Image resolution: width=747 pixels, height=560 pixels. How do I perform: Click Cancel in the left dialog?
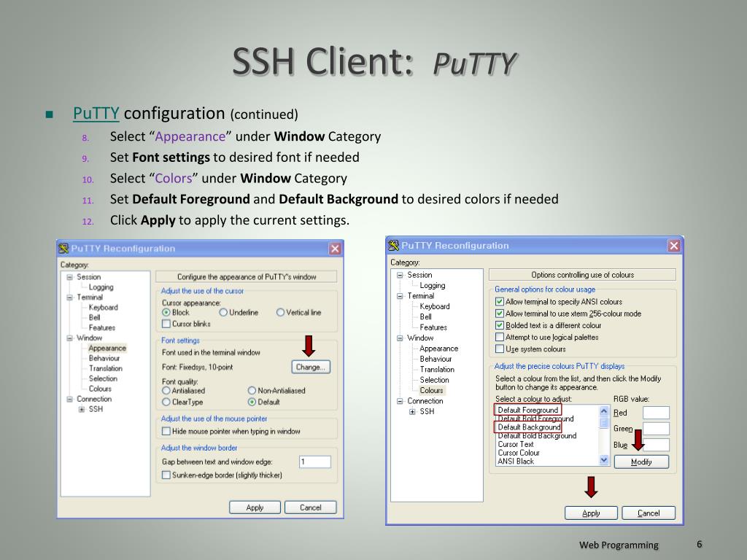pyautogui.click(x=310, y=507)
